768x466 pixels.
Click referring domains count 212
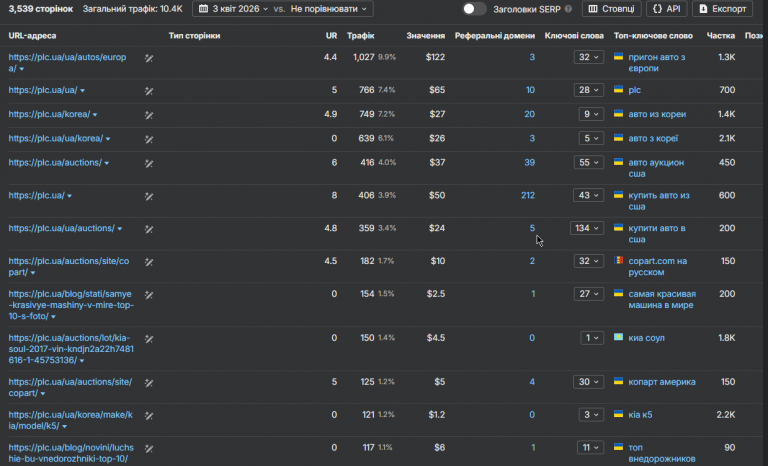tap(527, 195)
